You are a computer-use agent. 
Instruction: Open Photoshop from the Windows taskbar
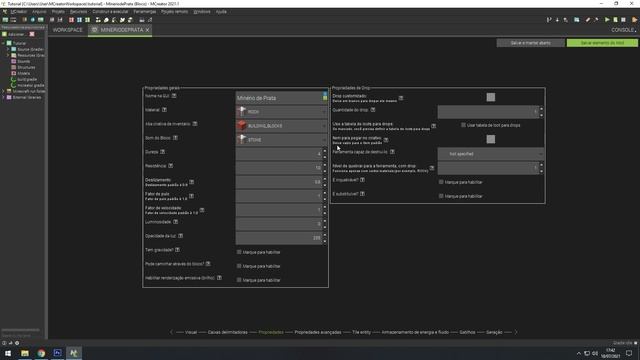[x=57, y=353]
